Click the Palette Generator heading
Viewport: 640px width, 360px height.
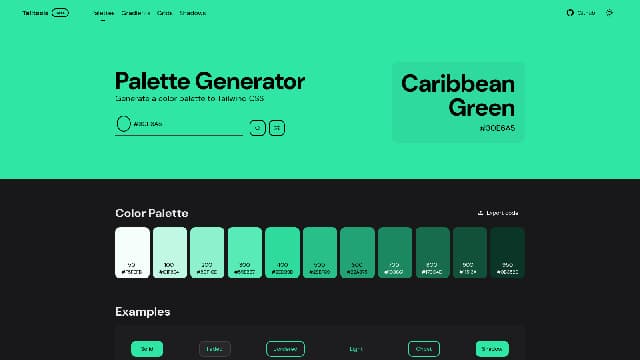pyautogui.click(x=210, y=81)
